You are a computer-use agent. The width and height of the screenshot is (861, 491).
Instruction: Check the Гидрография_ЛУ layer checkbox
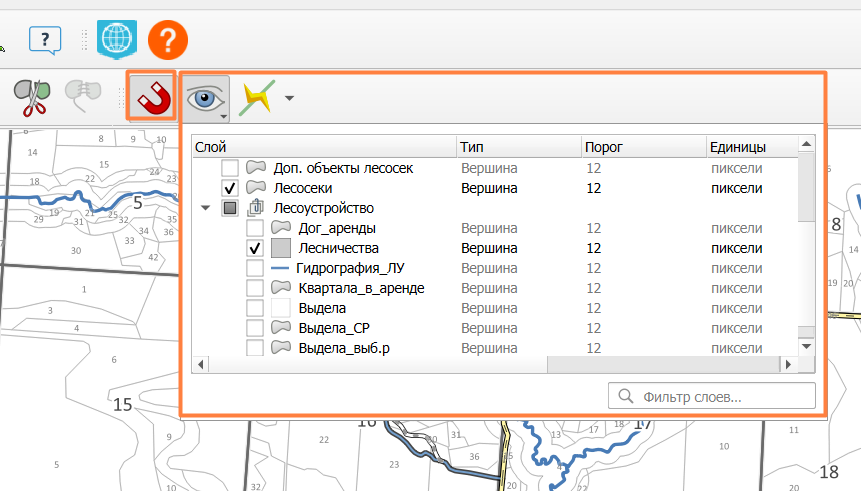255,268
